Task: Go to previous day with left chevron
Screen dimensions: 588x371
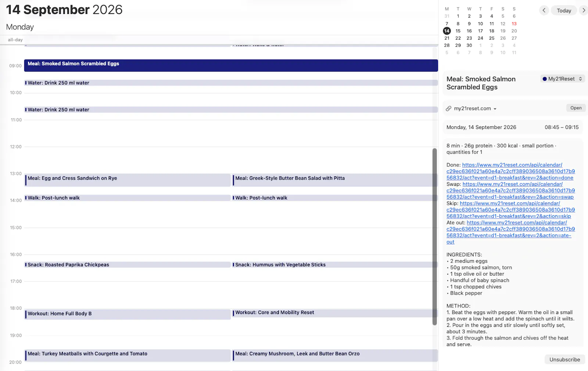Action: click(x=544, y=10)
